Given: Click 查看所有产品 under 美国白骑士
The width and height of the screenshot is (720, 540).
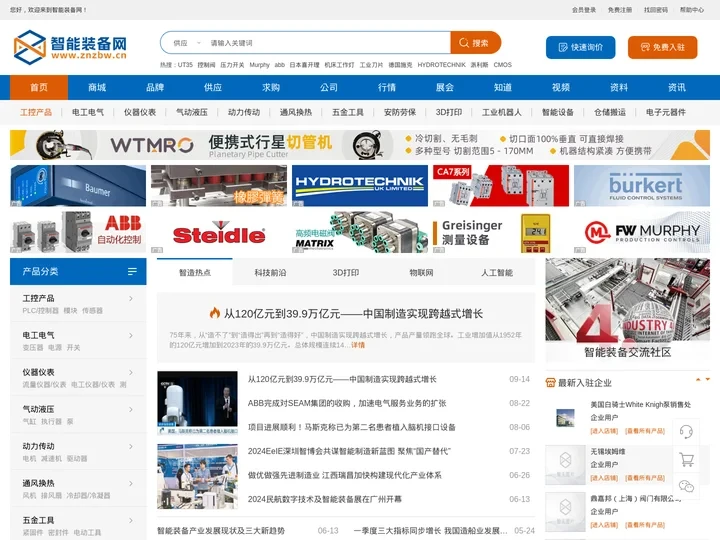Looking at the screenshot, I should 645,431.
